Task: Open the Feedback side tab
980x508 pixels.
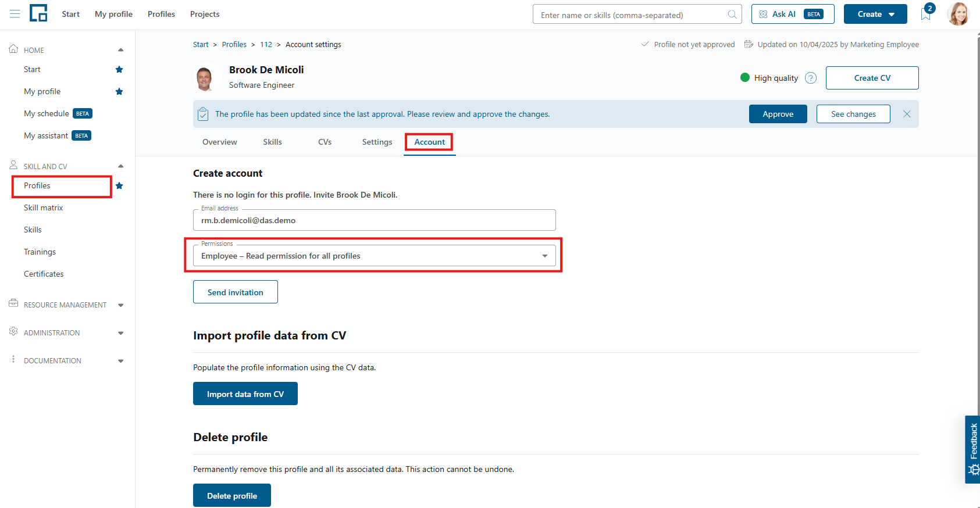Action: [x=972, y=449]
